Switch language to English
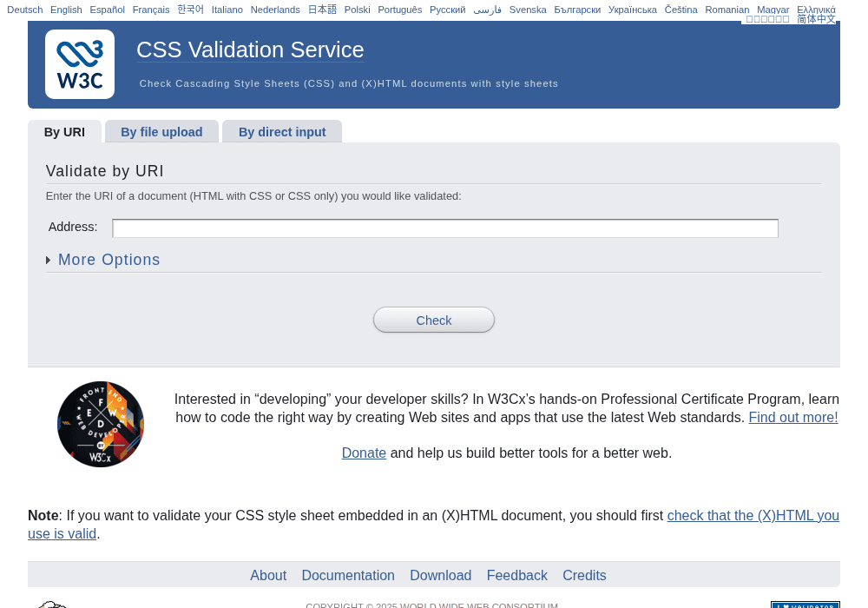The image size is (868, 608). tap(66, 10)
